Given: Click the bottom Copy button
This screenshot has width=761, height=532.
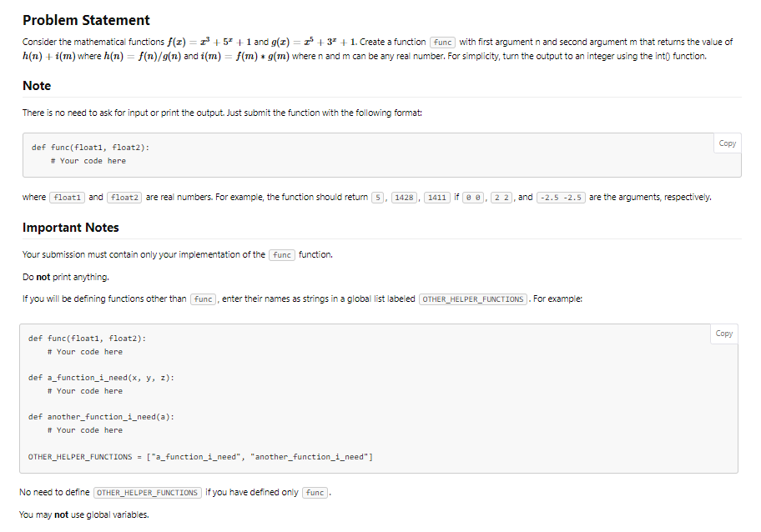Looking at the screenshot, I should click(x=723, y=334).
